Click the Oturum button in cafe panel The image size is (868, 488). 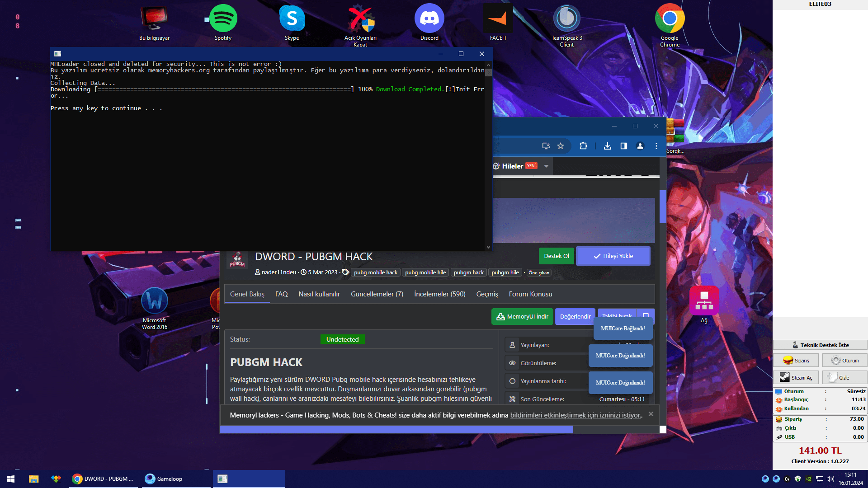(844, 361)
